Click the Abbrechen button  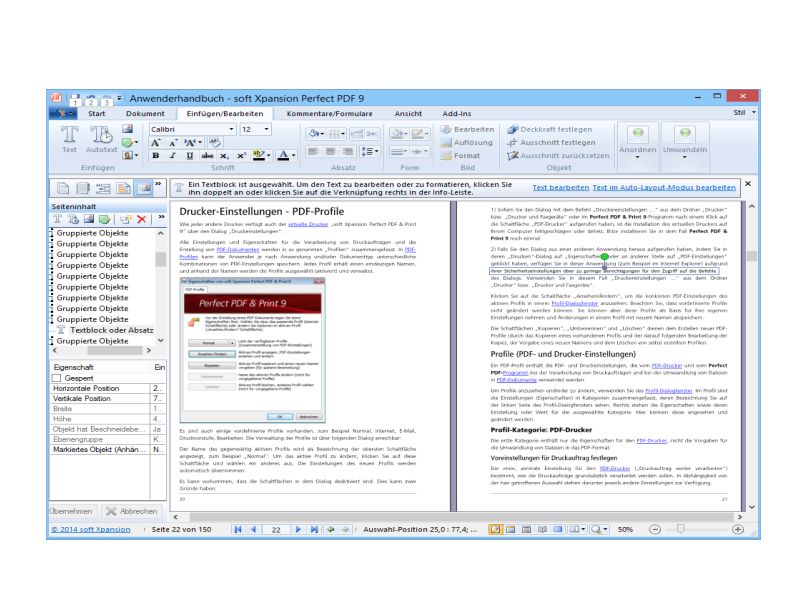132,511
